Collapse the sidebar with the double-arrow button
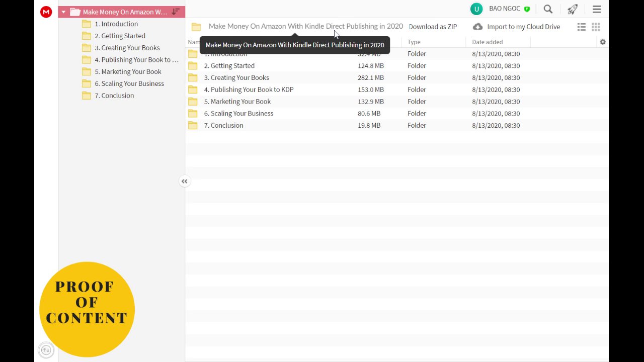This screenshot has width=644, height=362. (x=185, y=182)
